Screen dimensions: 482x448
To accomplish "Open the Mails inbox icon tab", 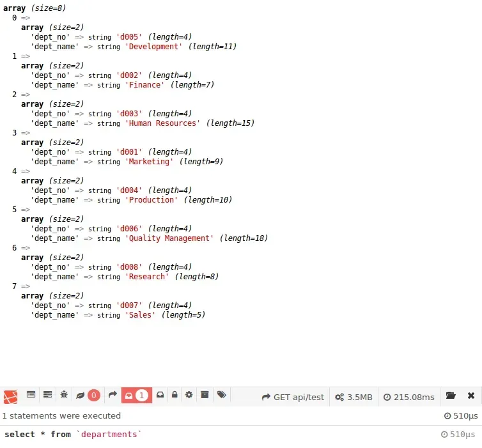I will click(160, 394).
